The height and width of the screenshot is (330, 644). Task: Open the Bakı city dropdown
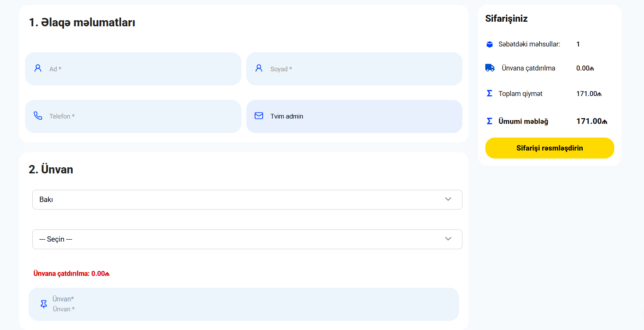(247, 200)
